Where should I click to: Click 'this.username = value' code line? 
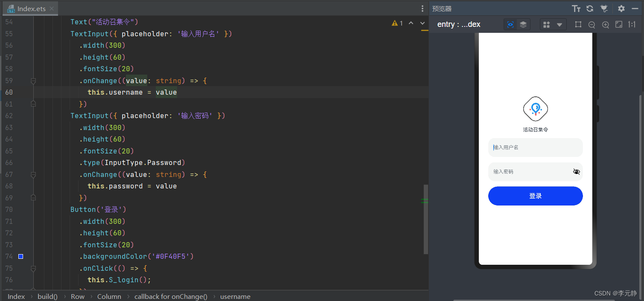132,92
